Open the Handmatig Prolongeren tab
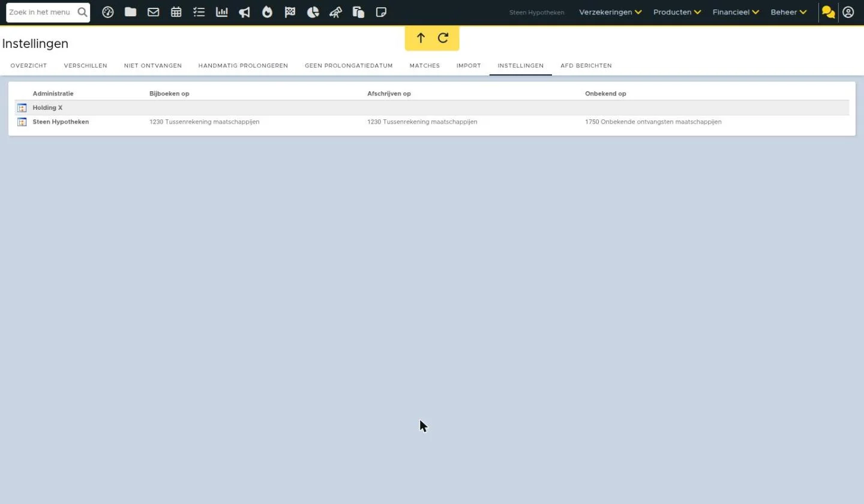Screen dimensions: 864x504 point(243,66)
